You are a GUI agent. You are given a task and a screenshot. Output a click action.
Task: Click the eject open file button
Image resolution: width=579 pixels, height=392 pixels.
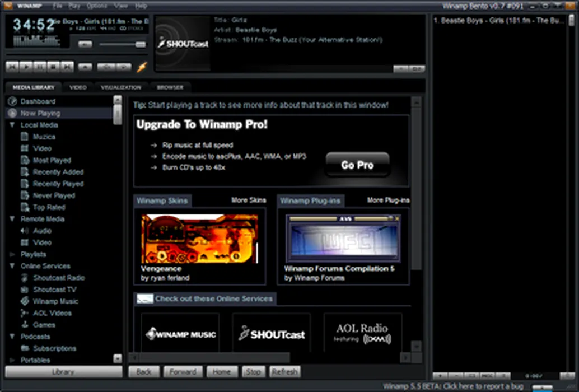(85, 67)
